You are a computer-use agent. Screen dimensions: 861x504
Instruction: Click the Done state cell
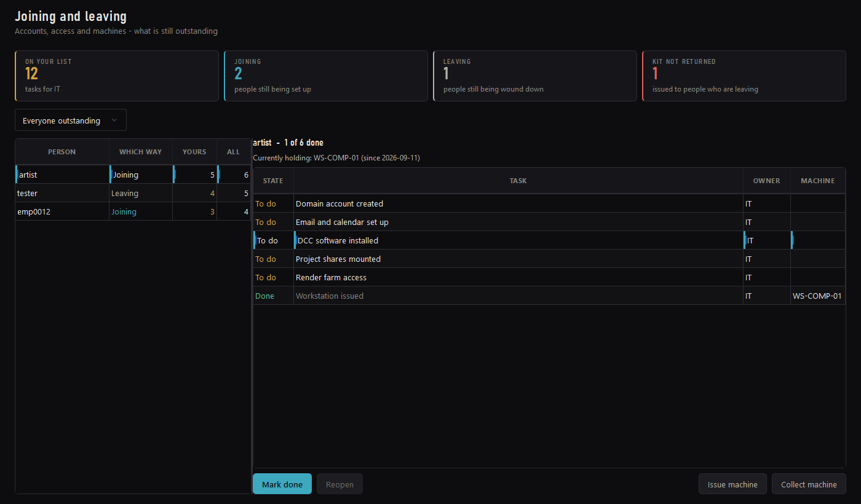click(273, 296)
